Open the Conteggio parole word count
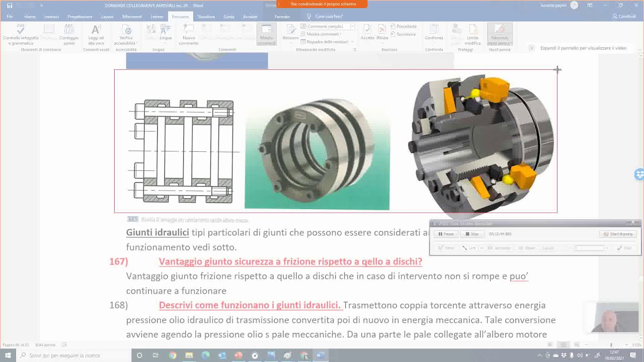Image resolution: width=644 pixels, height=362 pixels. (x=69, y=35)
